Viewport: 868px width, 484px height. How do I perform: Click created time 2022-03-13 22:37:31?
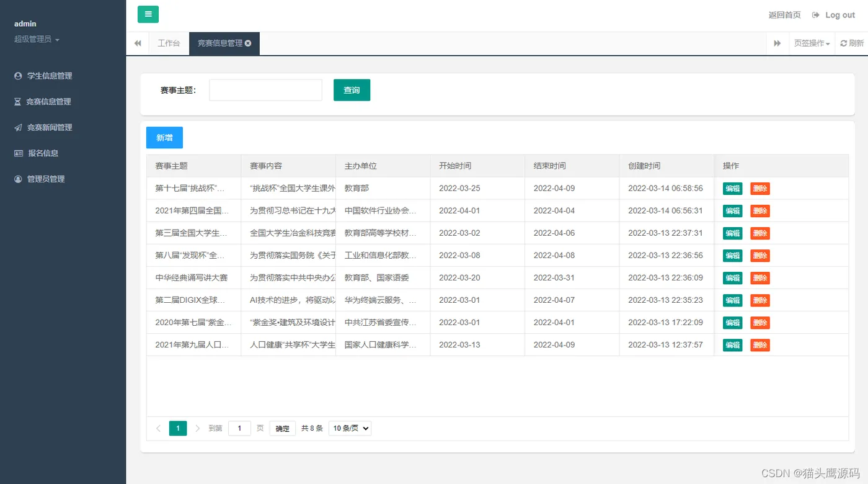tap(666, 233)
